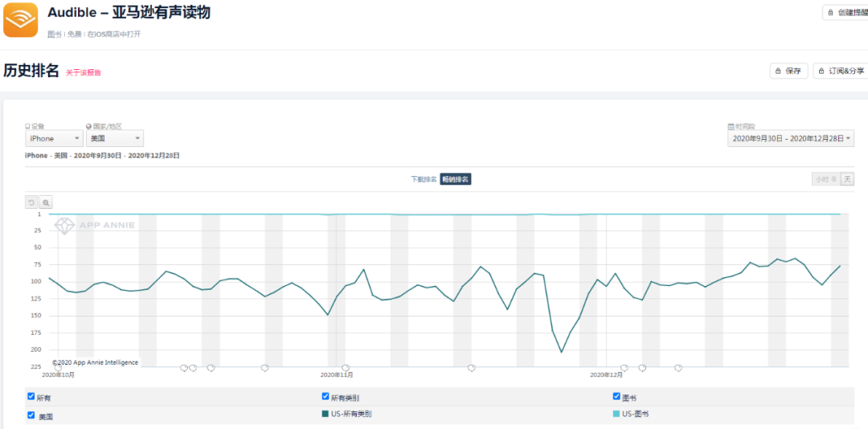
Task: Toggle the 美国 checkbox in legend
Action: click(x=31, y=415)
